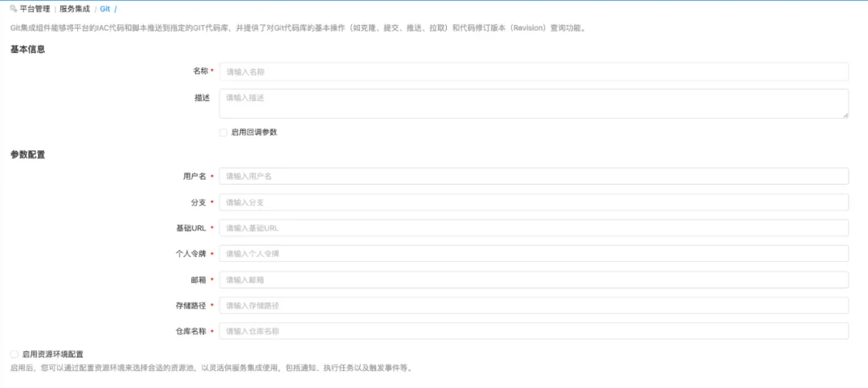Select the 基础URL input field
Screen dimensions: 868x388
point(534,228)
